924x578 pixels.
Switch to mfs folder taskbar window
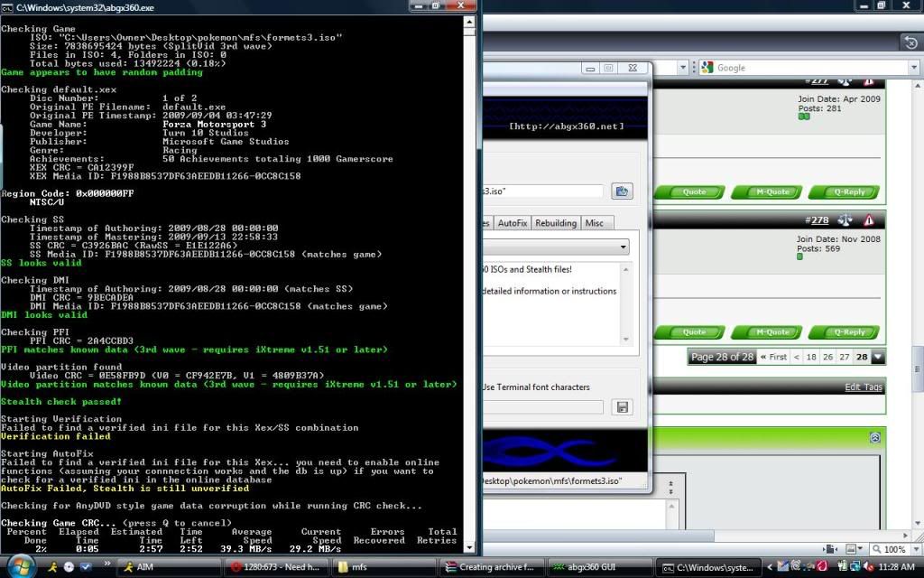[x=383, y=567]
